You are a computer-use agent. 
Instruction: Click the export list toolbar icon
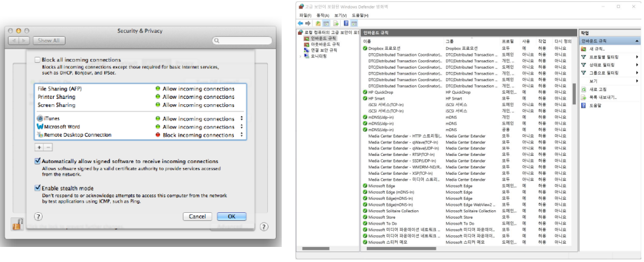click(336, 24)
